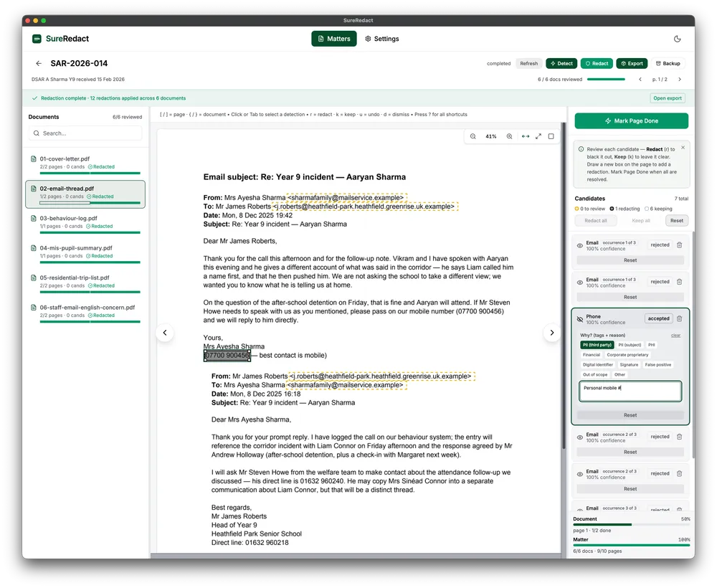
Task: Click the SureRedact logo icon
Action: [37, 39]
